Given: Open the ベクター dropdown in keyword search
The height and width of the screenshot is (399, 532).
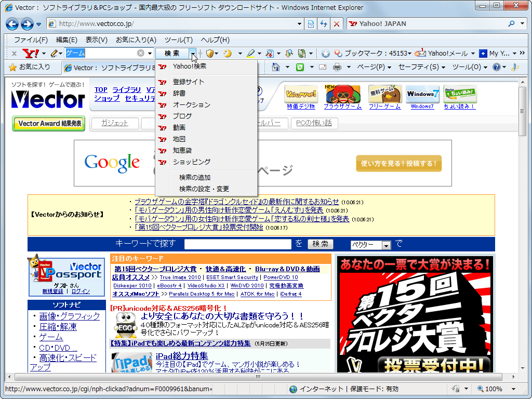Looking at the screenshot, I should tap(386, 245).
